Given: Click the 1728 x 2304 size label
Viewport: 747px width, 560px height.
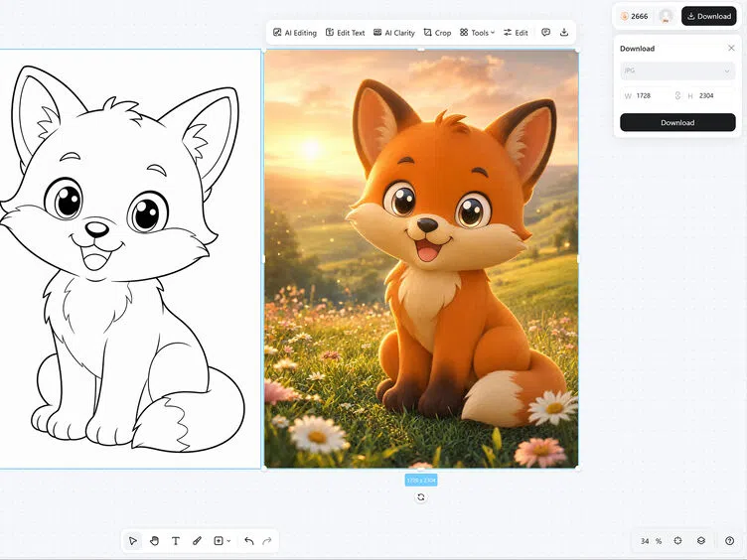Looking at the screenshot, I should click(x=421, y=480).
